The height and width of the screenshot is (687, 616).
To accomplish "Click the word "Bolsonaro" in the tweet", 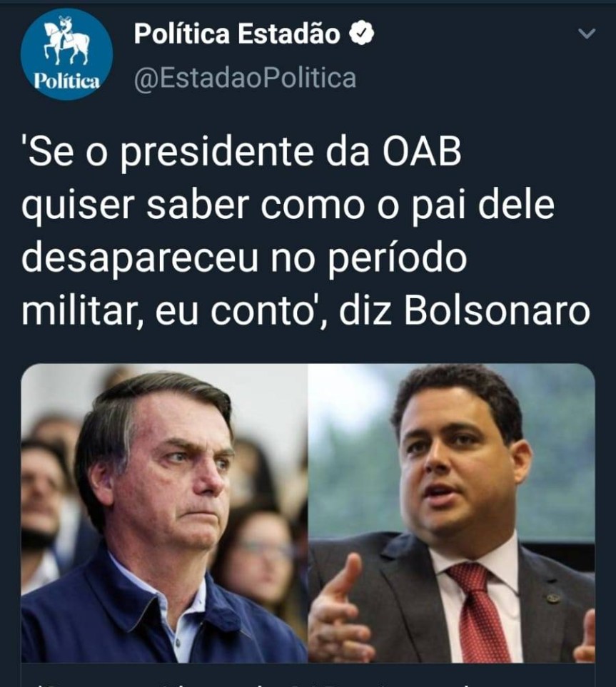I will coord(497,312).
